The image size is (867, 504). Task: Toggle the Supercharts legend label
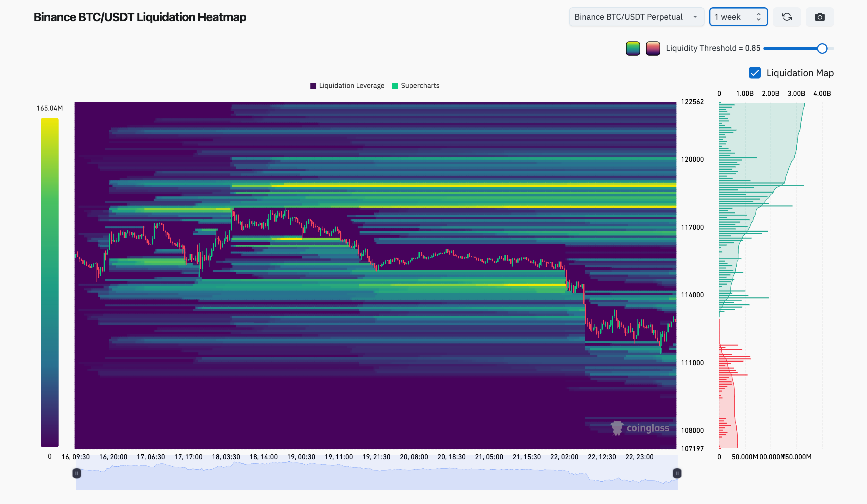(420, 86)
